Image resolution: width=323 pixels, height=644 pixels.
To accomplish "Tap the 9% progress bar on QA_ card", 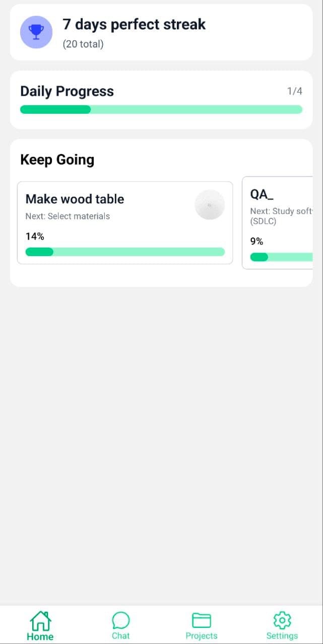I will [282, 257].
